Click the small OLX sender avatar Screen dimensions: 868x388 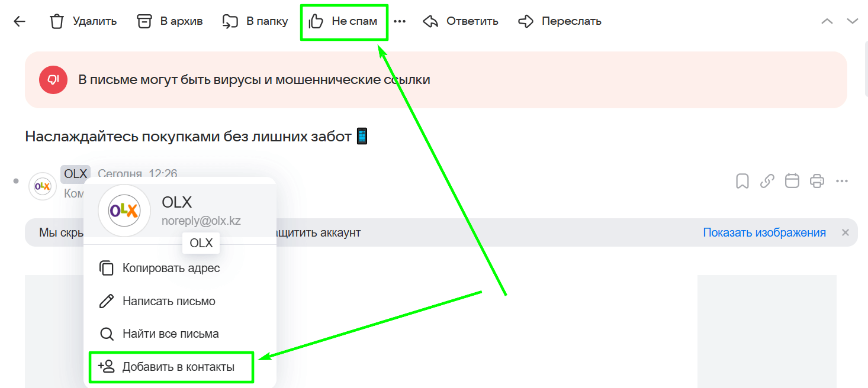(42, 186)
